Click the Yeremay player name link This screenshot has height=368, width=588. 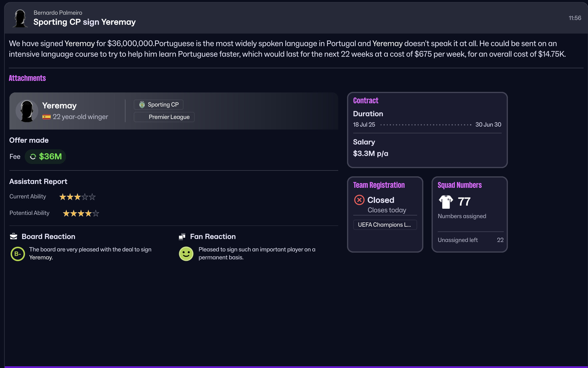click(59, 105)
